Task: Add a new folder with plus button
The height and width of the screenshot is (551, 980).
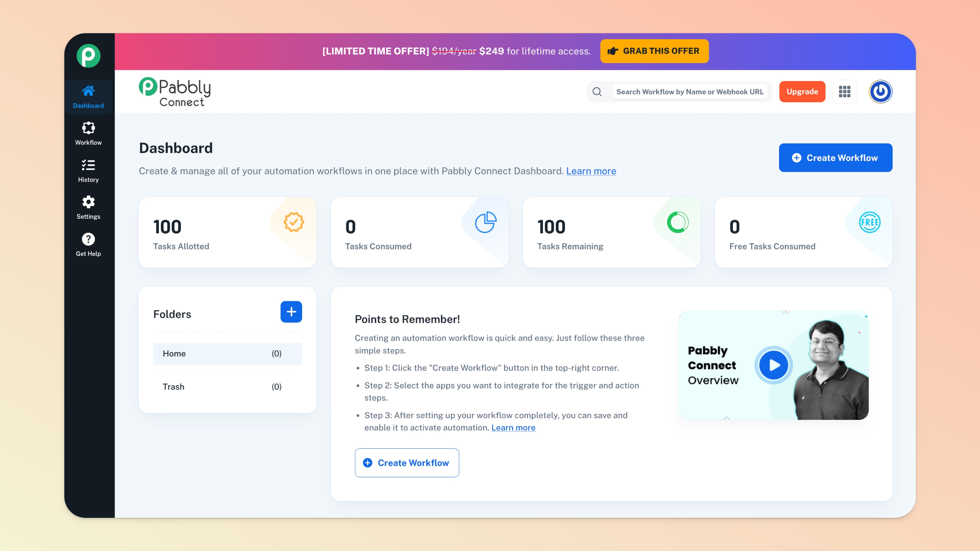Action: [291, 312]
